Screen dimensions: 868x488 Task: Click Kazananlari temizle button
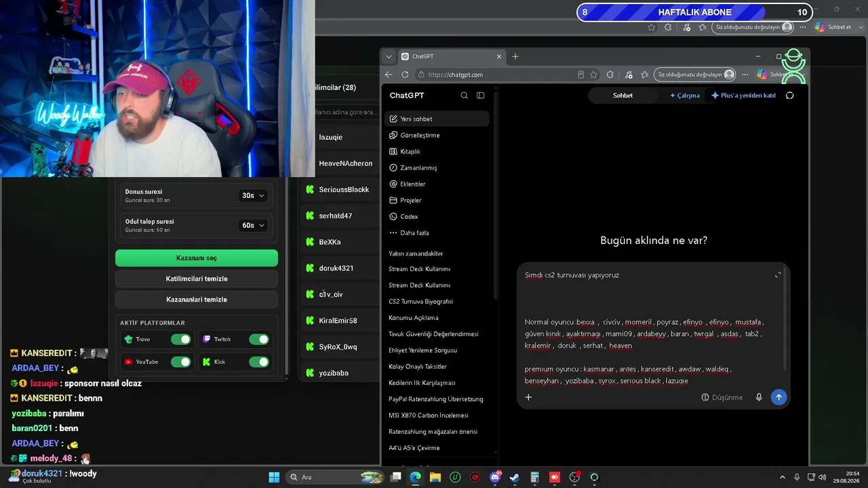coord(197,300)
